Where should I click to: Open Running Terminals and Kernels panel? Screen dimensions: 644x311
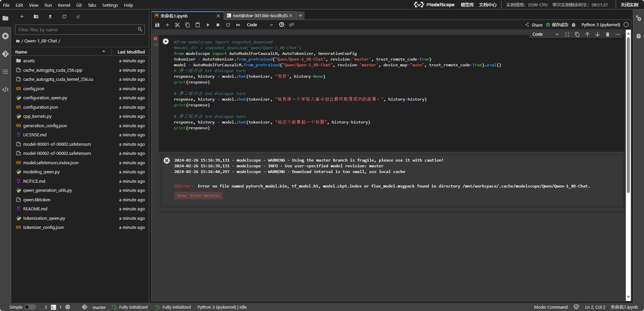point(5,36)
